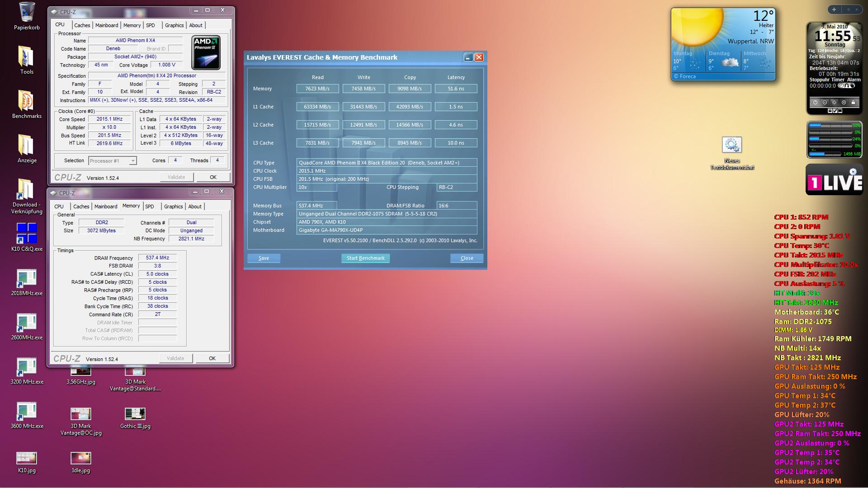Switch to Caches tab in upper CPU-Z window
The image size is (868, 488).
82,25
